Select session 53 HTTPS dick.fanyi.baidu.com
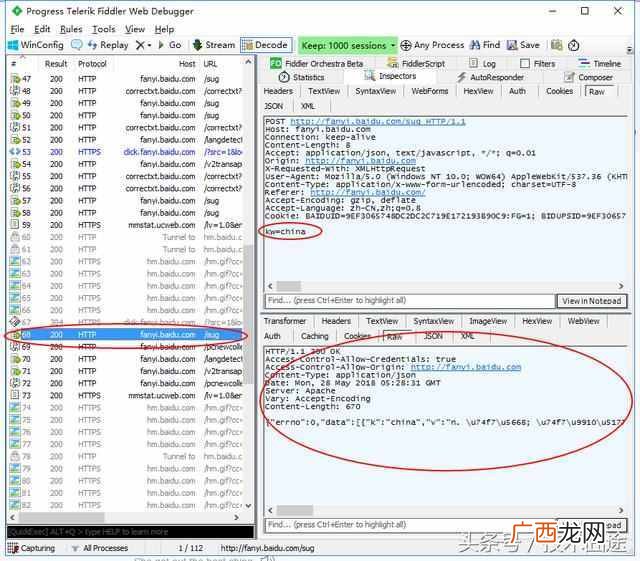The image size is (640, 561). (126, 152)
